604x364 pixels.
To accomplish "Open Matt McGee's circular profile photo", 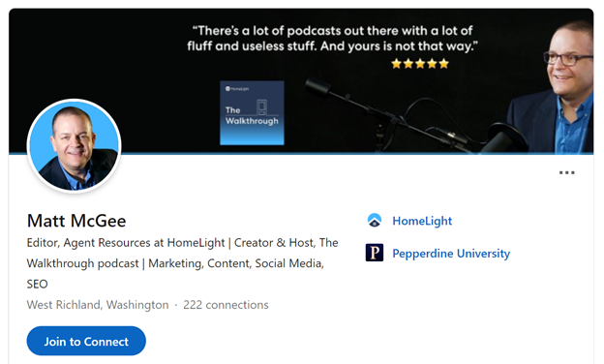I will [74, 146].
